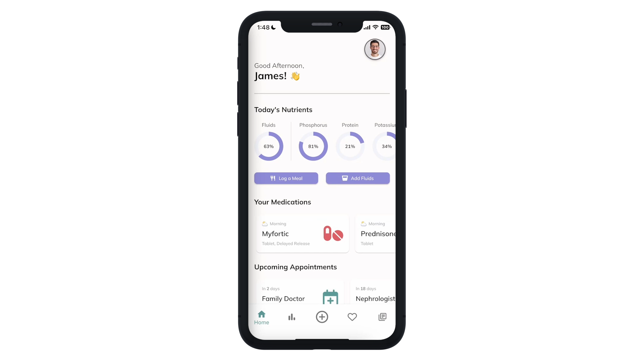The width and height of the screenshot is (644, 362).
Task: Toggle Today's Nutrients section visibility
Action: [283, 109]
